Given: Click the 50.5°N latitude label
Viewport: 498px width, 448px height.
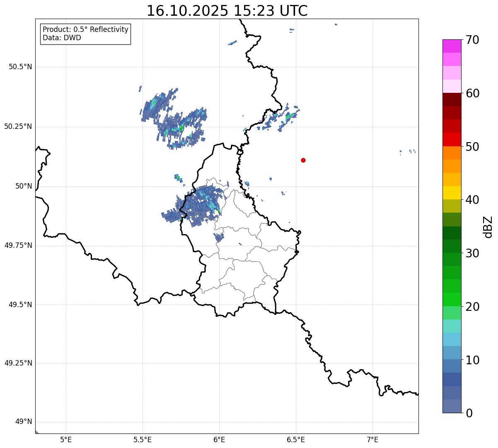Looking at the screenshot, I should (20, 67).
